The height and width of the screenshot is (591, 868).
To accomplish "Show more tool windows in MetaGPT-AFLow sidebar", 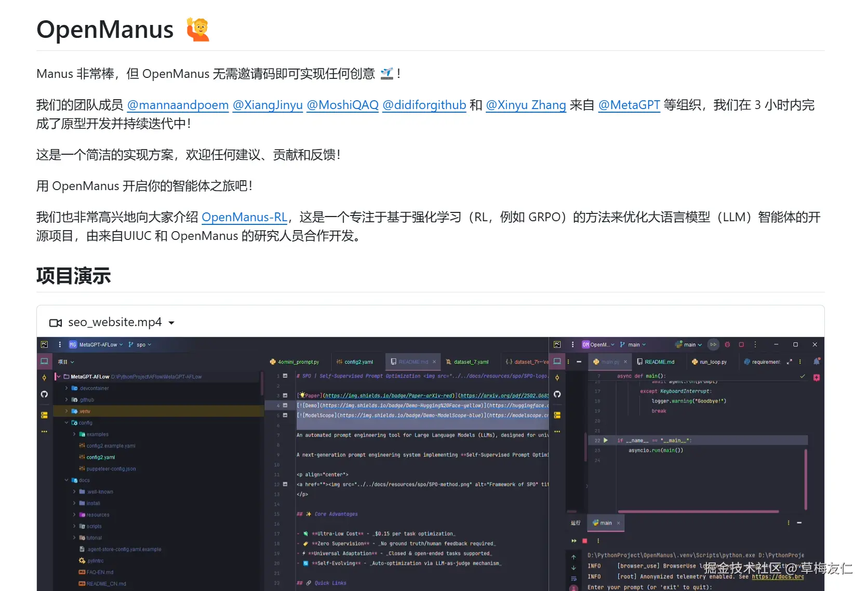I will point(44,432).
